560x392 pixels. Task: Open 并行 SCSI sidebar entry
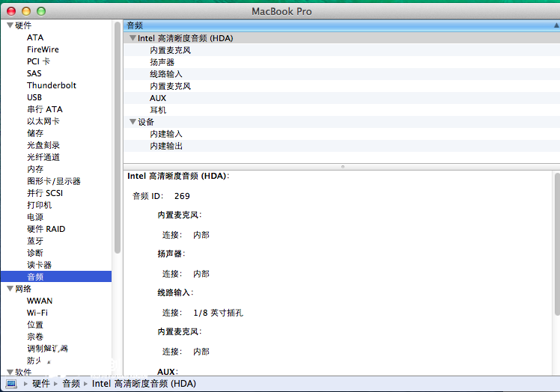(x=45, y=193)
